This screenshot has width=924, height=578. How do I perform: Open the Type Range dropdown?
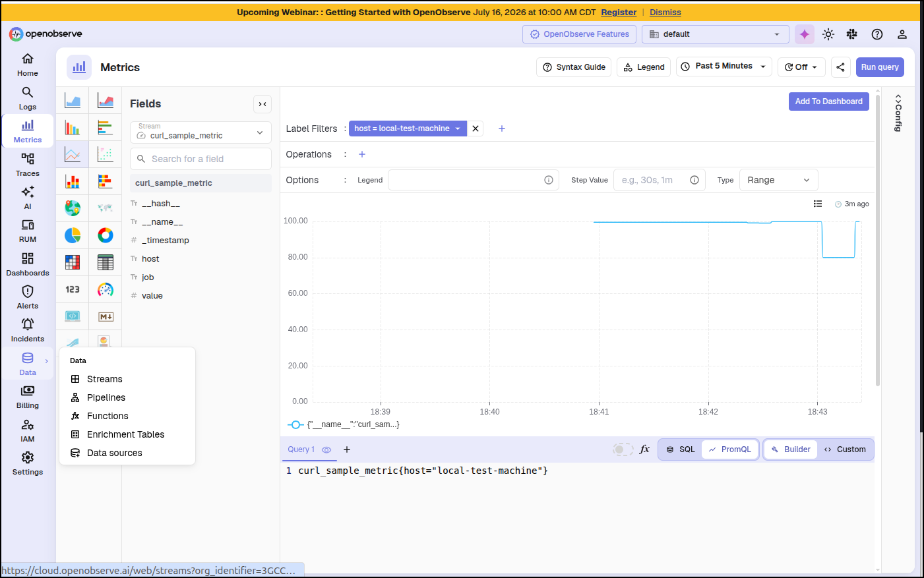779,180
